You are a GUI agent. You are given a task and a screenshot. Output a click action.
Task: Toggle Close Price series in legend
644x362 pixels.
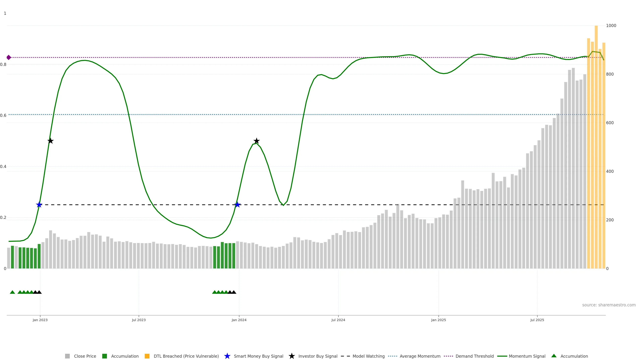pyautogui.click(x=85, y=356)
